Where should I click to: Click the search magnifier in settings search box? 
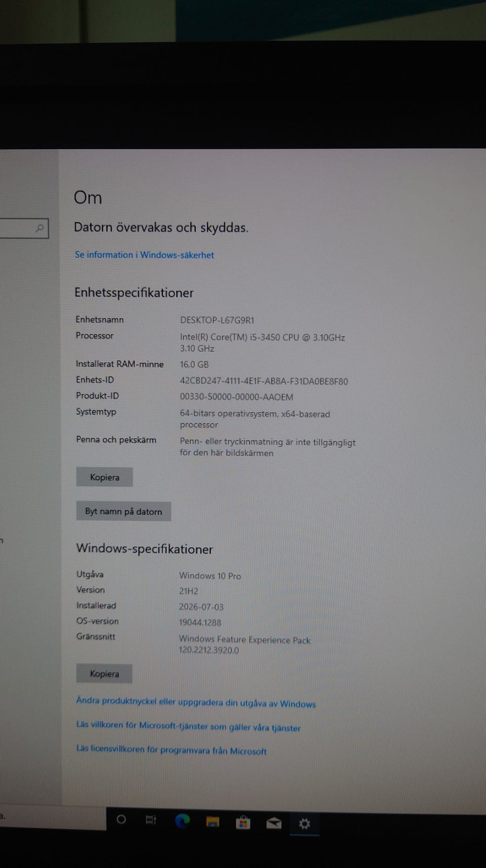click(39, 229)
